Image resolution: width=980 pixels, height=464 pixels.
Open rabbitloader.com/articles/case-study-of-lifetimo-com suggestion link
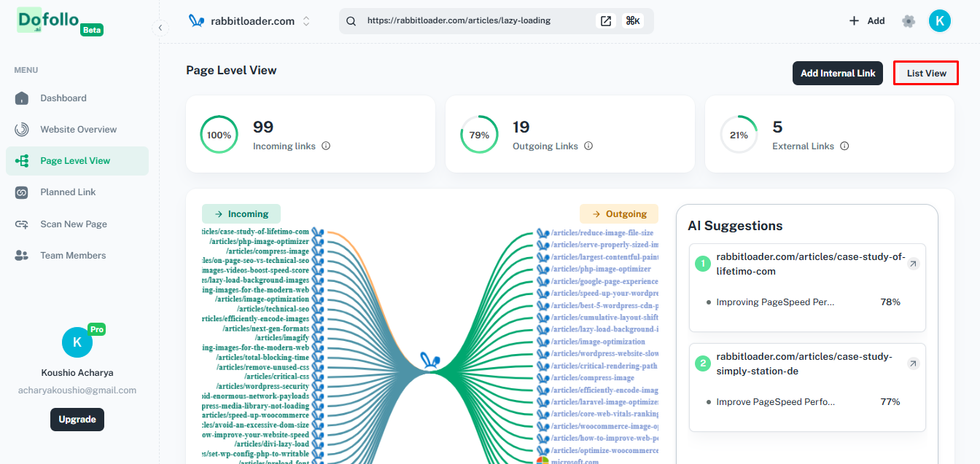coord(811,264)
